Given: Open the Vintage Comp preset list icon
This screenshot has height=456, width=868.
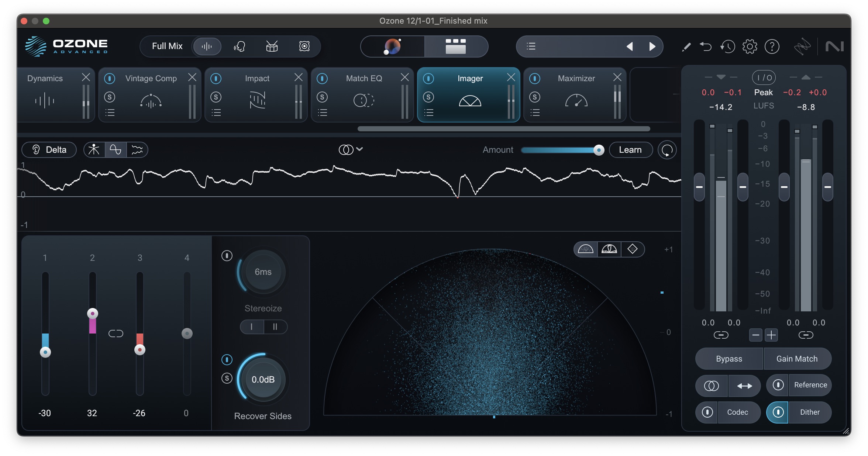Looking at the screenshot, I should 110,113.
